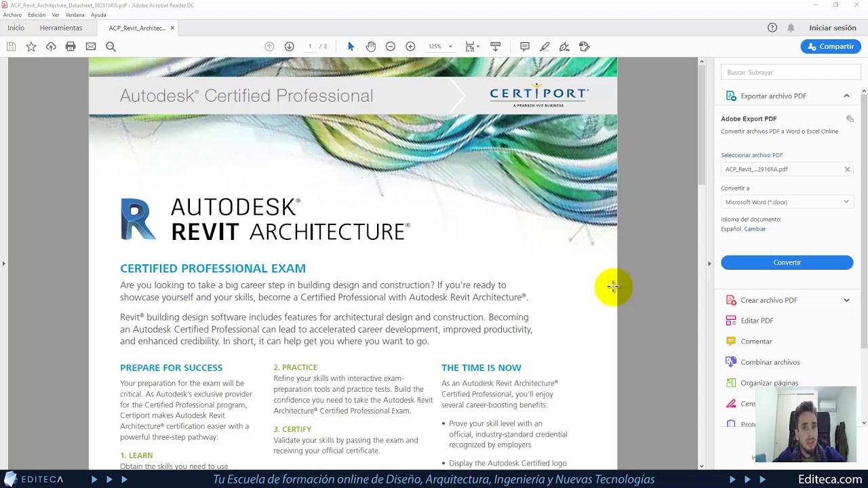
Task: Click the Buscar 'Subrayar' search field
Action: (789, 73)
